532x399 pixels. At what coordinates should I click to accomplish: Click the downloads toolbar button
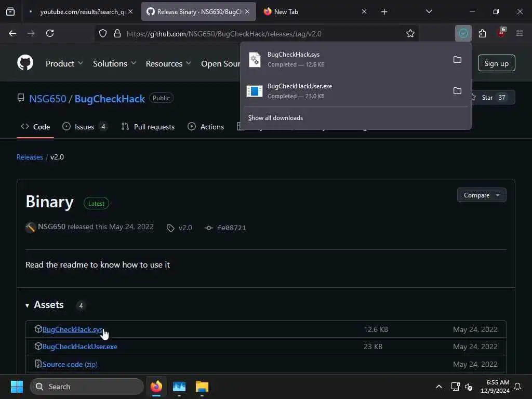tap(463, 34)
